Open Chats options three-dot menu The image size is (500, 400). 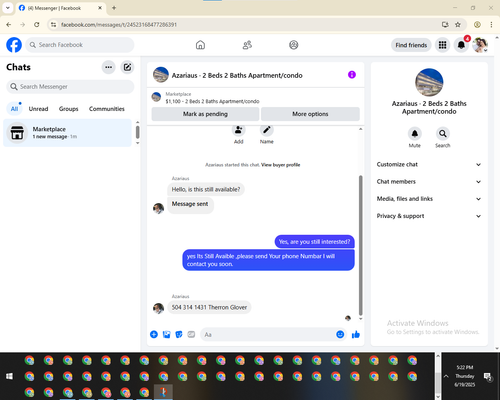[108, 67]
